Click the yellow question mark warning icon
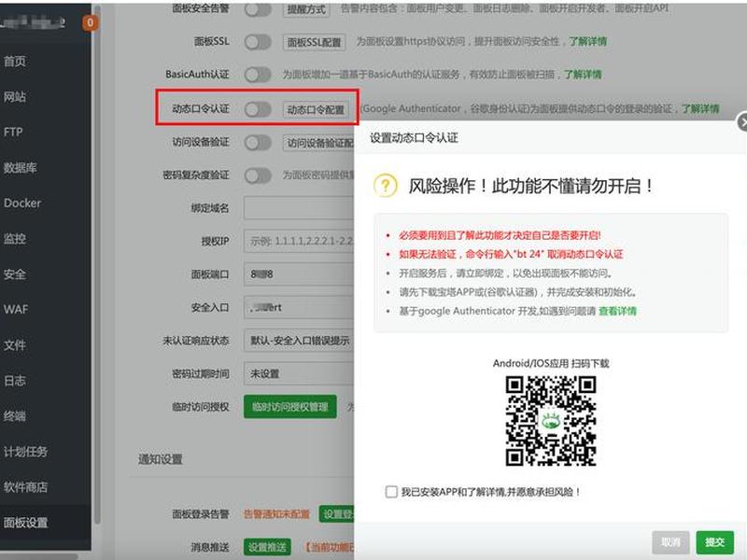 (386, 185)
